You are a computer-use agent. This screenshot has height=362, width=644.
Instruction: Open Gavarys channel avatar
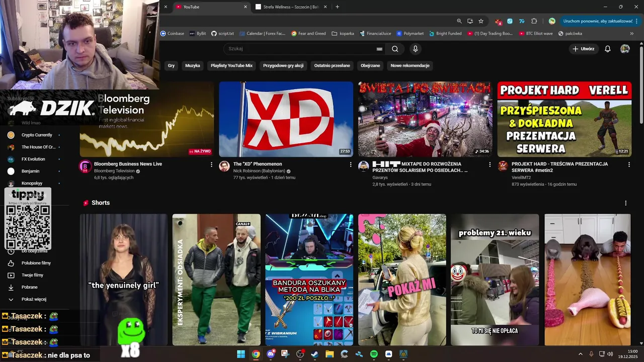tap(363, 166)
